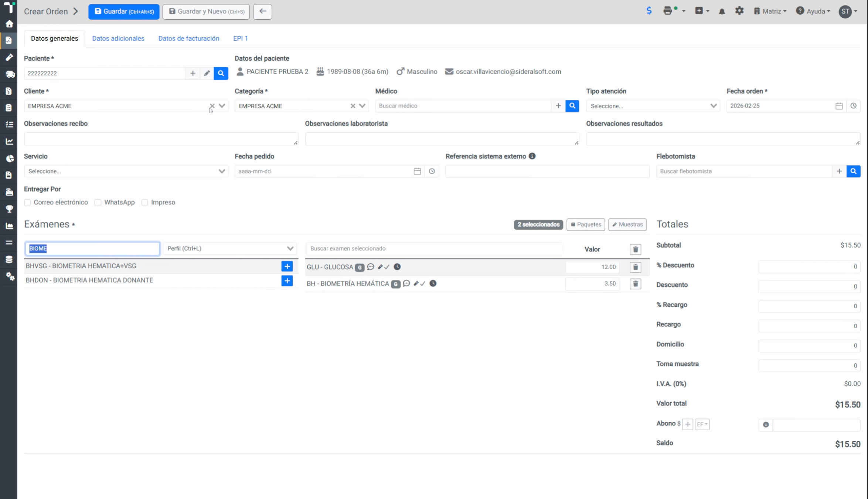Expand the Perfil (Ctrl+L) dropdown
The image size is (868, 499).
click(230, 248)
